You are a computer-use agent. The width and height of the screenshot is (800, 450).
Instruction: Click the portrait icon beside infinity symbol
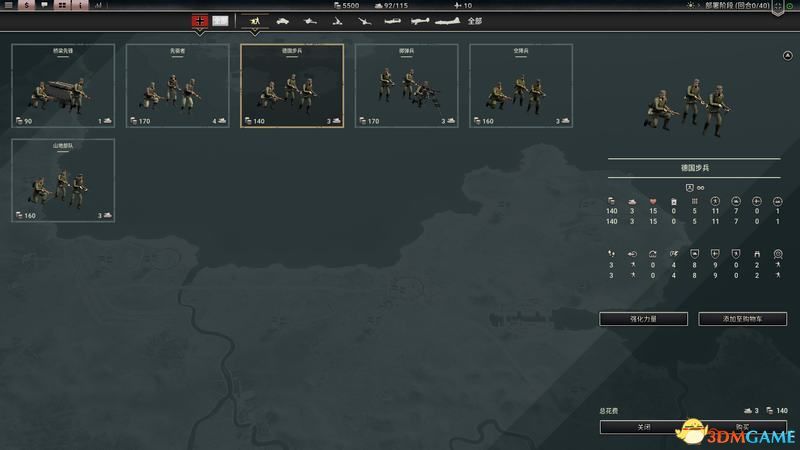[689, 188]
